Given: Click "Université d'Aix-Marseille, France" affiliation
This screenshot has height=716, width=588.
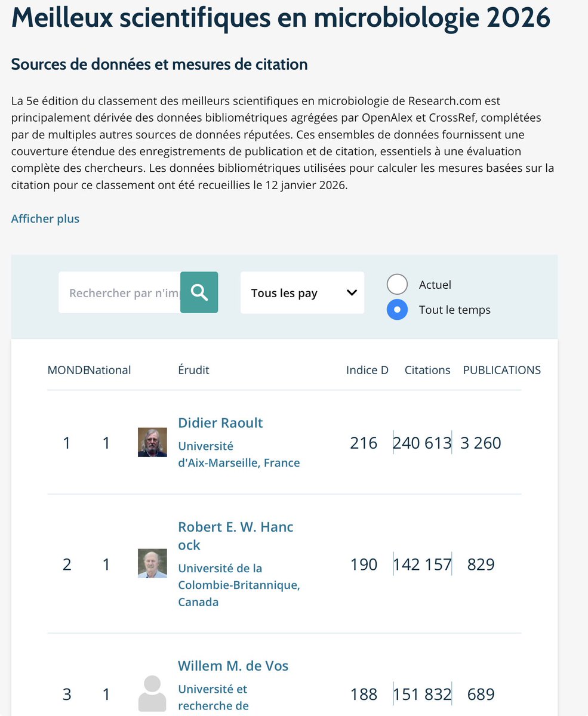Looking at the screenshot, I should pyautogui.click(x=239, y=455).
